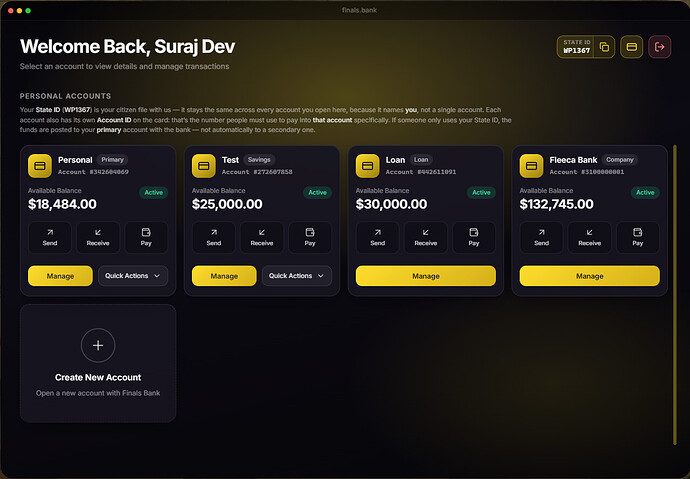Manage the Personal account
690x479 pixels.
tap(60, 276)
